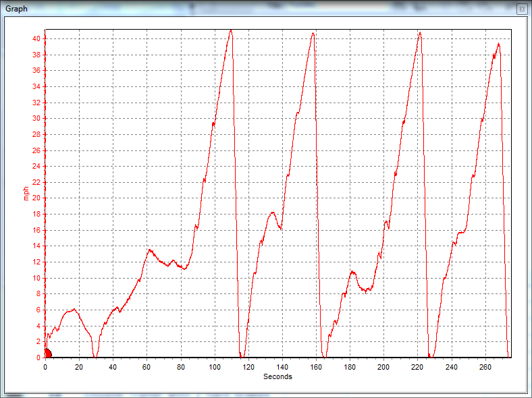Click the 0 tick on mph axis
The width and height of the screenshot is (532, 398).
39,358
